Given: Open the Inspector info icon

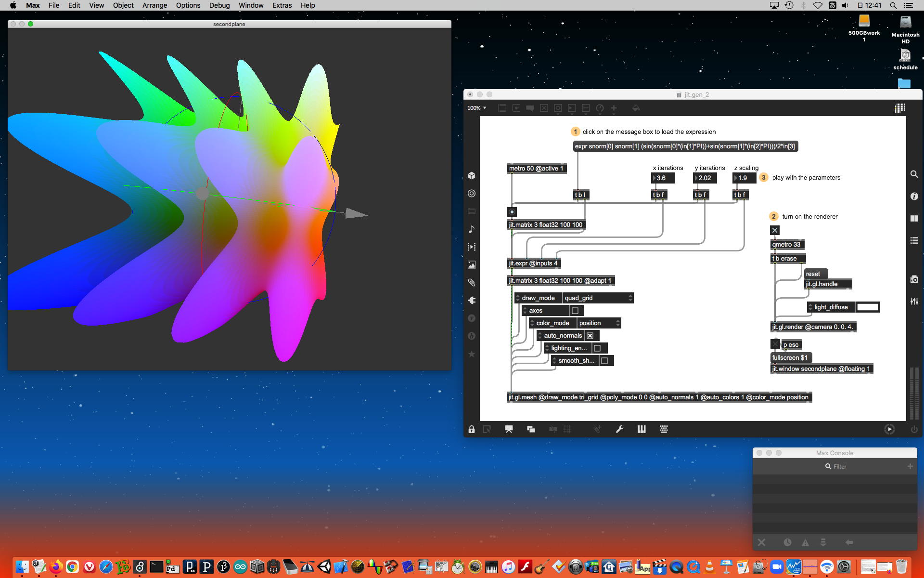Looking at the screenshot, I should (914, 197).
